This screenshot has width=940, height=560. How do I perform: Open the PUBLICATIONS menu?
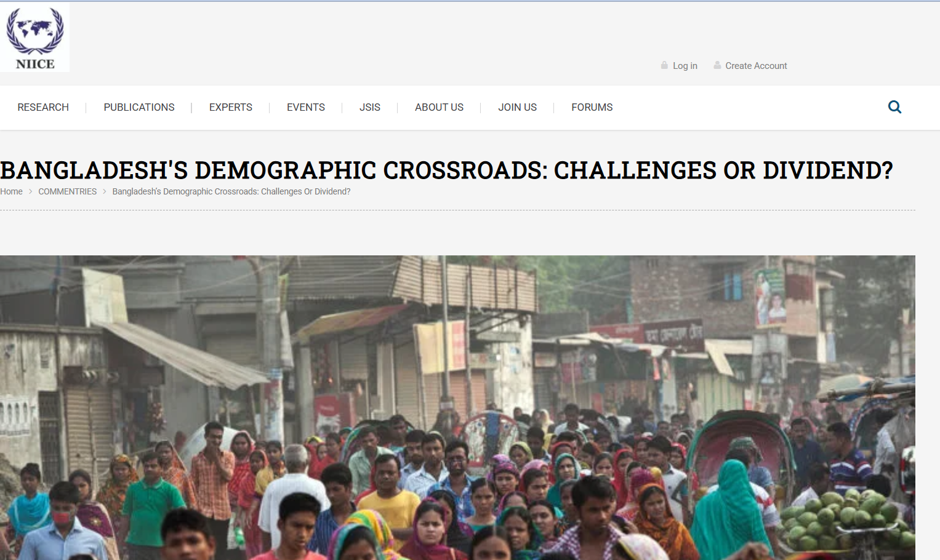coord(139,107)
